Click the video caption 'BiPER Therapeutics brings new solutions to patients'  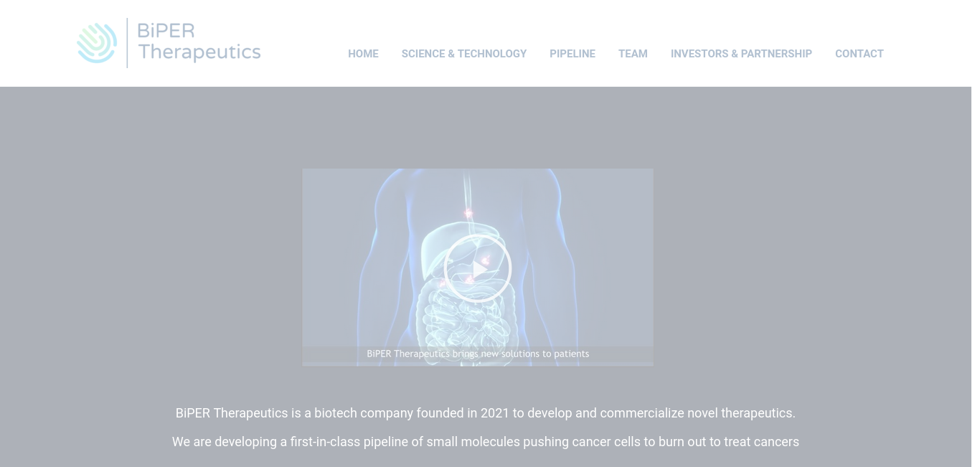tap(478, 354)
